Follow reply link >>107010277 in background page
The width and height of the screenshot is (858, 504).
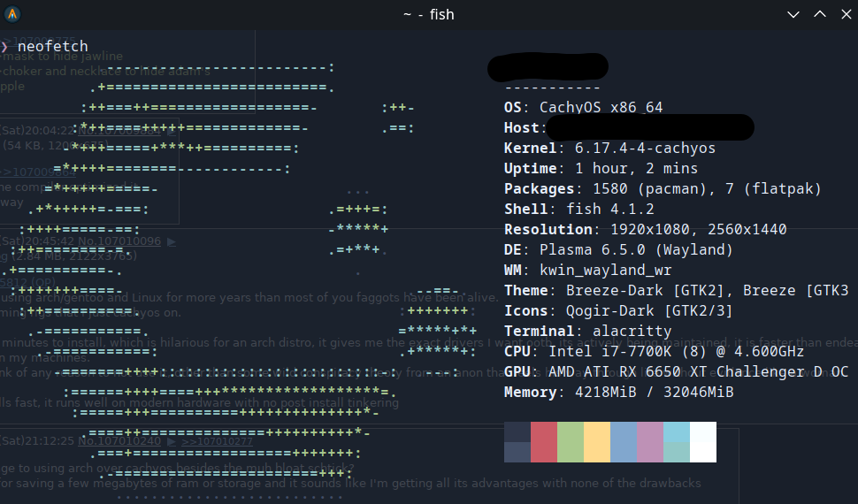(x=217, y=441)
